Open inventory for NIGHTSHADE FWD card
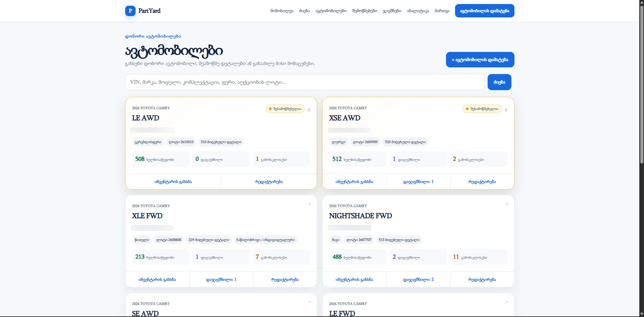Screen dimensions: 644x317 [x=354, y=279]
